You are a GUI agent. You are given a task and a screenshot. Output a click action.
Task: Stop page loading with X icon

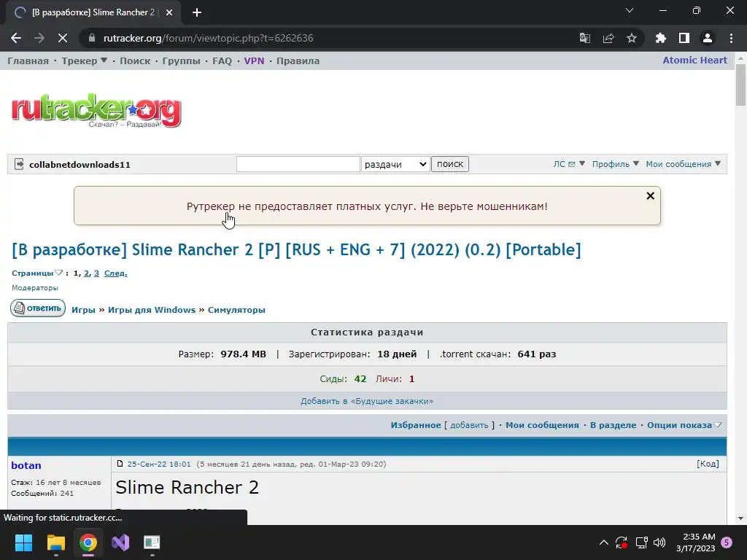click(x=63, y=38)
